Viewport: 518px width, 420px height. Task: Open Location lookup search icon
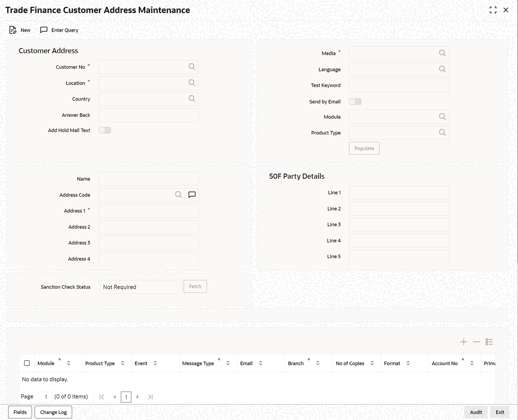click(x=192, y=83)
